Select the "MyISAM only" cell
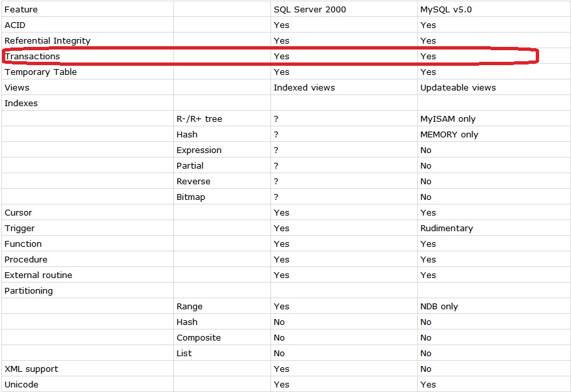Image resolution: width=571 pixels, height=392 pixels. pyautogui.click(x=448, y=119)
